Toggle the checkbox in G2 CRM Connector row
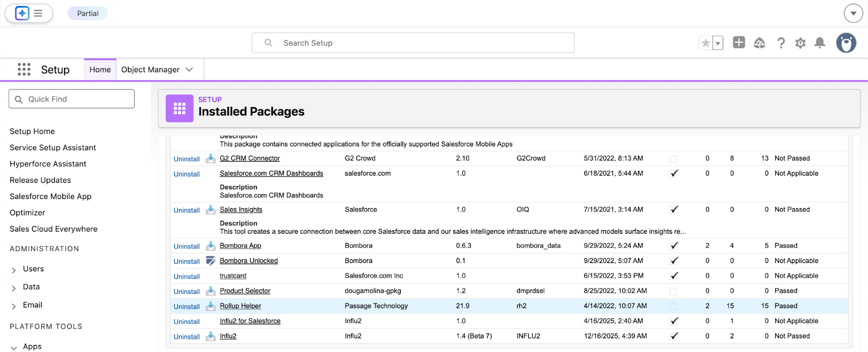Image resolution: width=868 pixels, height=352 pixels. 673,159
